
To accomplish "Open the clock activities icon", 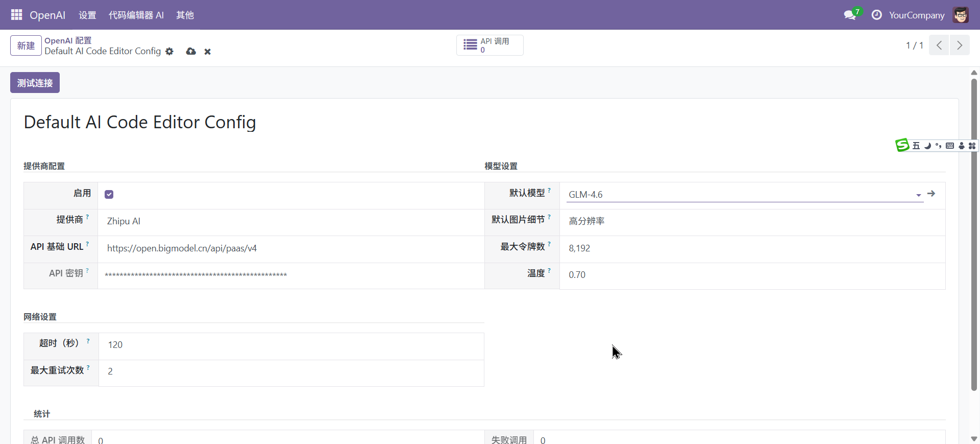I will (x=876, y=15).
